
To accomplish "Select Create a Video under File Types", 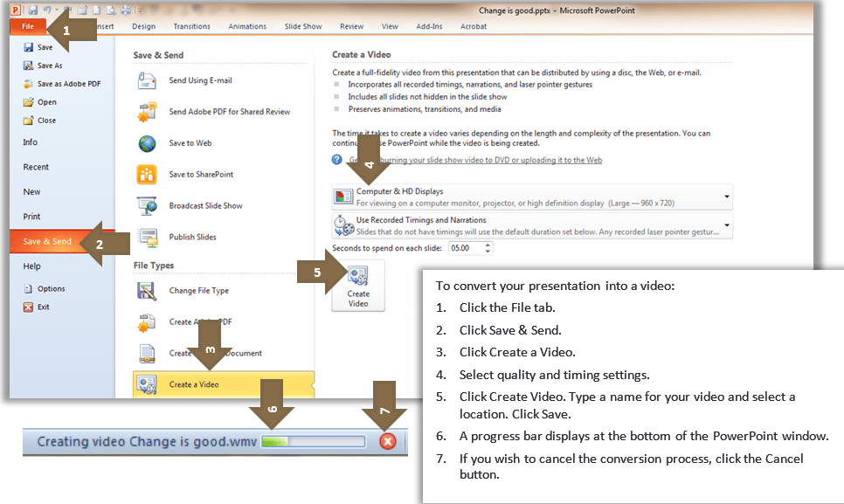I will [194, 384].
